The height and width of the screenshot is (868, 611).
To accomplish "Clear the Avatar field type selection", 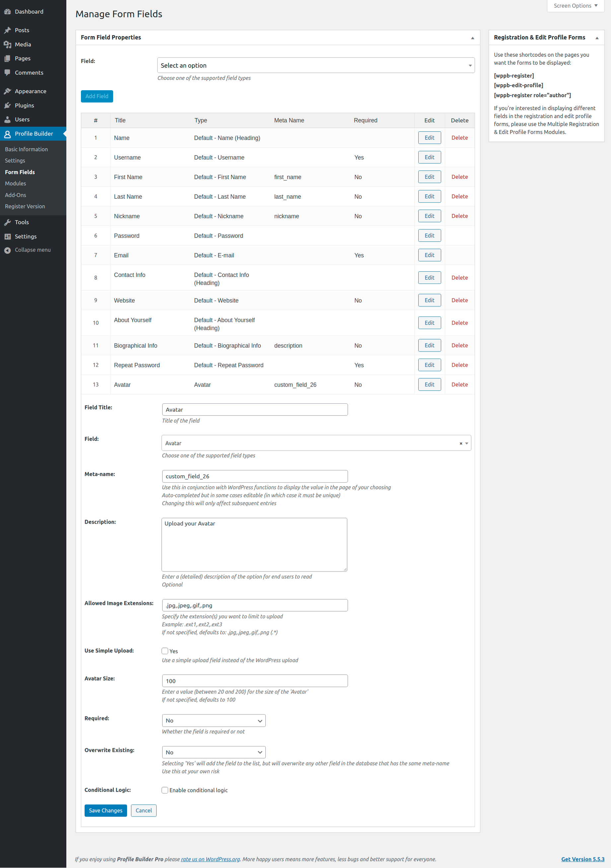I will point(461,443).
